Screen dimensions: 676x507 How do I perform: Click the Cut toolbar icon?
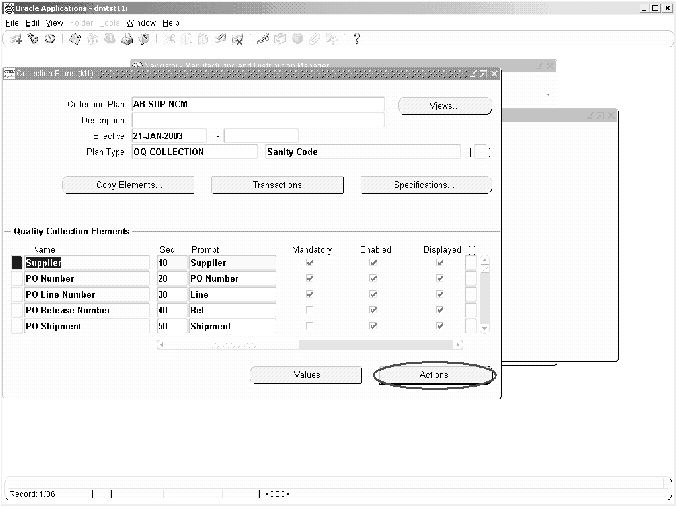(x=169, y=39)
